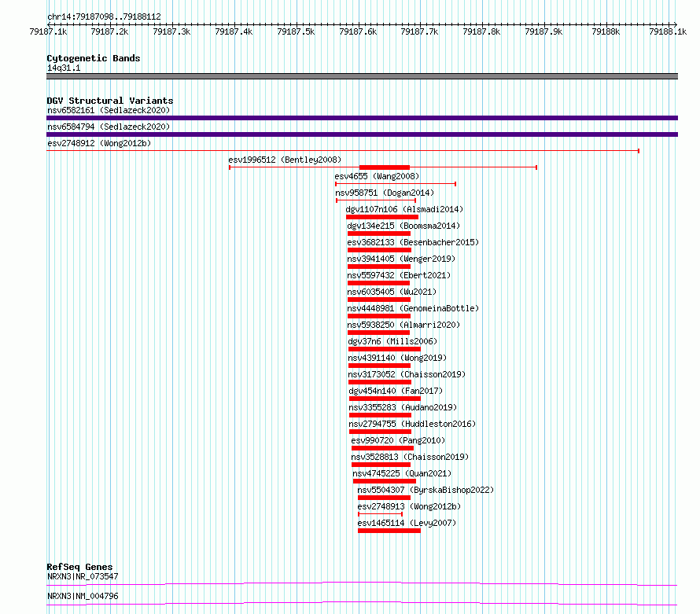Image resolution: width=700 pixels, height=614 pixels.
Task: Click the Cytogenetic Bands track title
Action: click(94, 58)
